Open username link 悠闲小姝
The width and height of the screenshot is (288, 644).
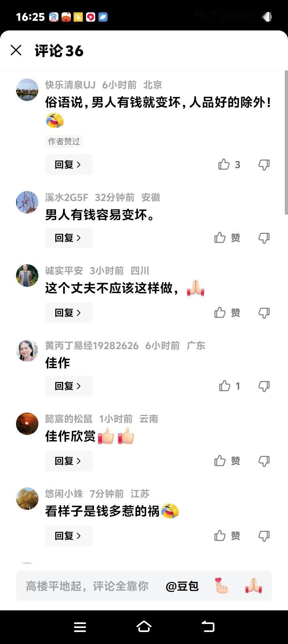64,494
